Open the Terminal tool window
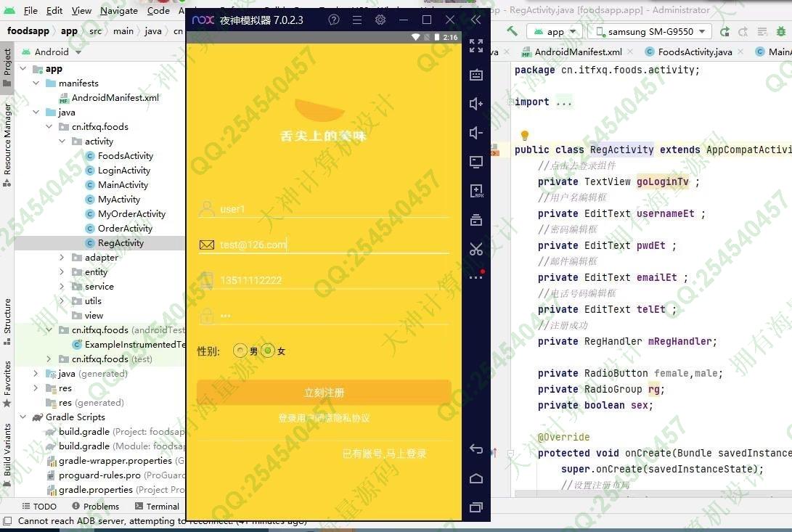 tap(157, 506)
